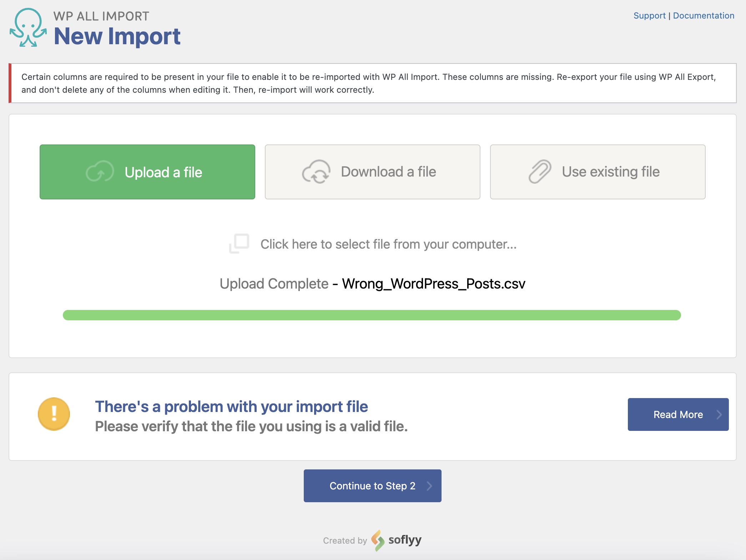Screen dimensions: 746x560
Task: Choose the Use existing file option
Action: [x=610, y=172]
